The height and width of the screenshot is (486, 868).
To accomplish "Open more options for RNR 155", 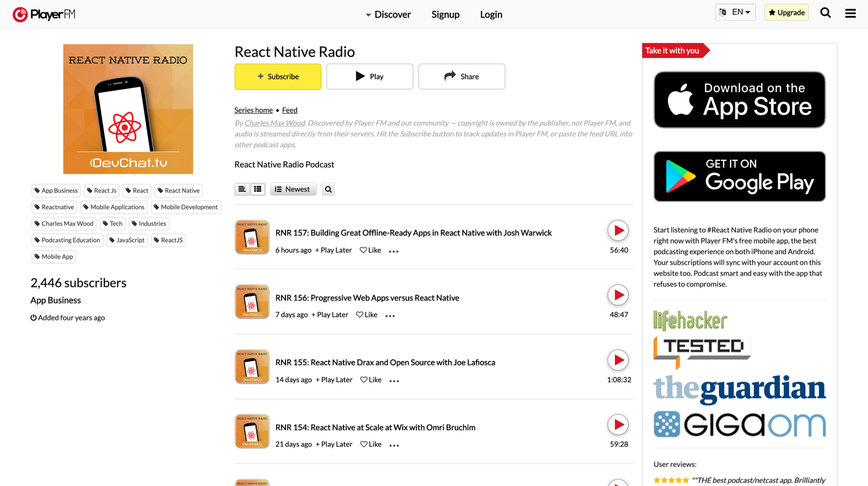I will click(x=394, y=381).
